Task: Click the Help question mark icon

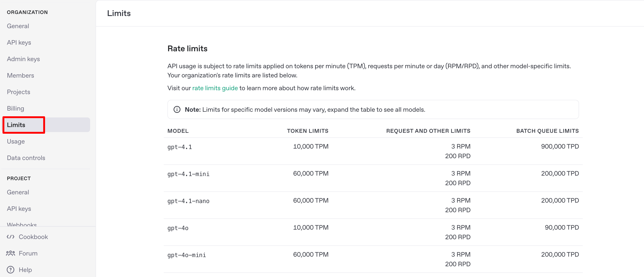Action: [x=11, y=270]
